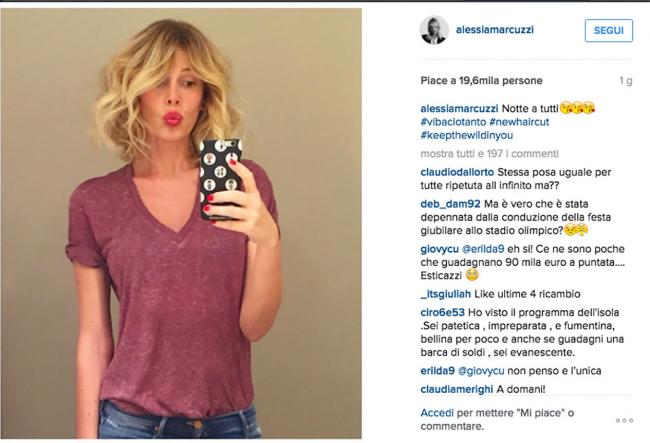Click 'Piace a 19,6mila persone' likes count
The width and height of the screenshot is (650, 443).
click(481, 80)
